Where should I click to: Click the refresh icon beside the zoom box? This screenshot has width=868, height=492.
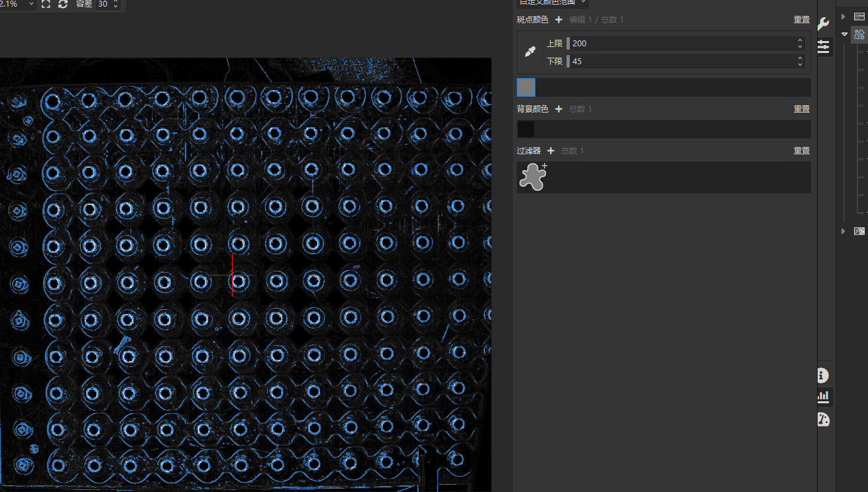coord(63,4)
